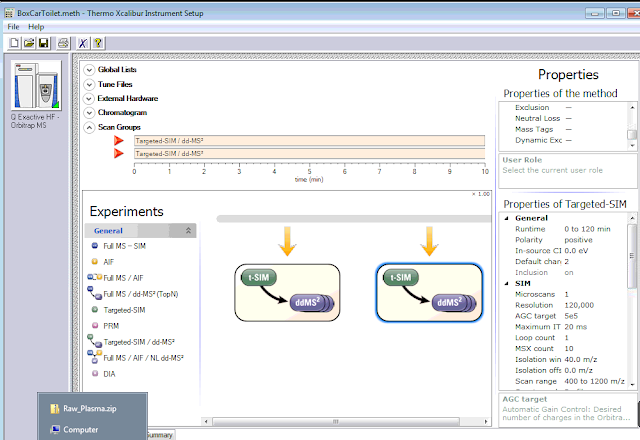Image resolution: width=640 pixels, height=440 pixels.
Task: Click the Isolation offset value 0.0 m/z
Action: point(578,371)
